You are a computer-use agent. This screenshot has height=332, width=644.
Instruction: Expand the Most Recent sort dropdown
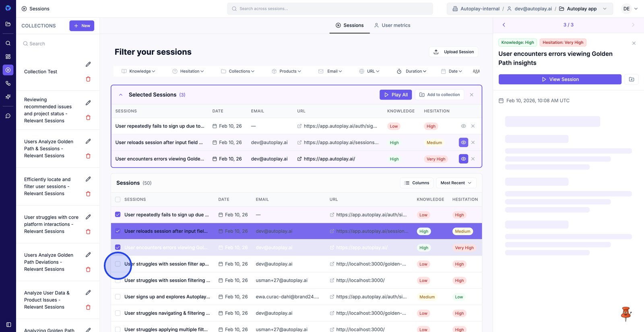(456, 183)
